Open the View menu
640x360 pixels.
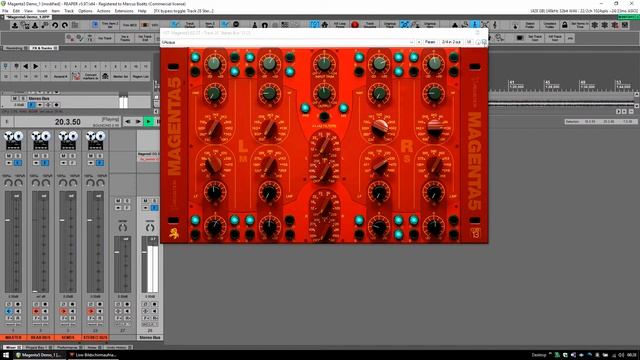point(28,11)
